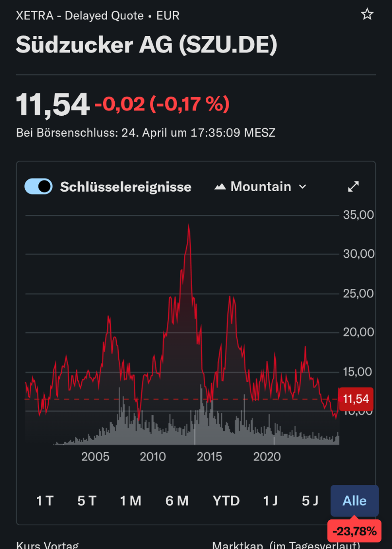
Task: Toggle the Schlüsselereignisse switch off
Action: coord(38,186)
